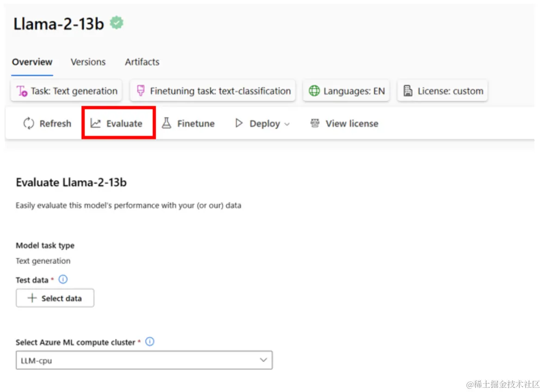Click the 'Easily evaluate this model's performance' description

128,205
